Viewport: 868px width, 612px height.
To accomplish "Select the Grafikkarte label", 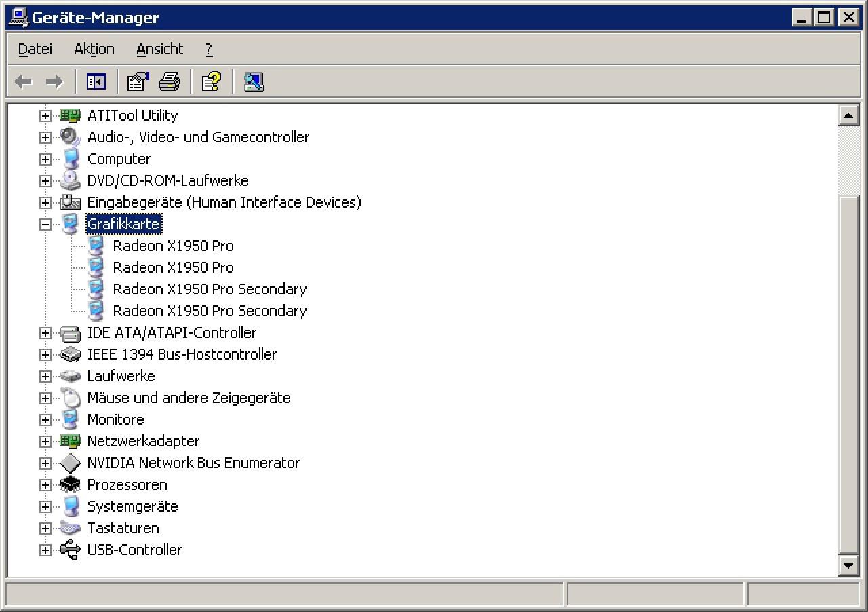I will pos(123,224).
